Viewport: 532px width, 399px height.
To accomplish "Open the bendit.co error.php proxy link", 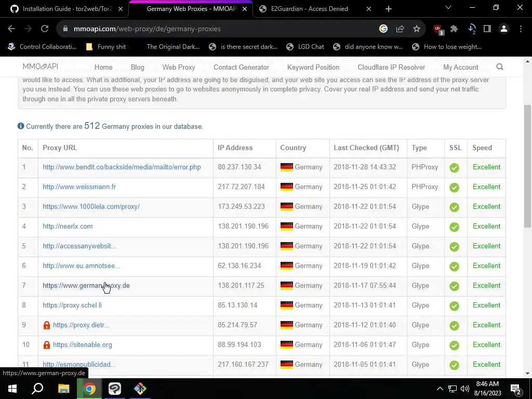I will pyautogui.click(x=122, y=167).
